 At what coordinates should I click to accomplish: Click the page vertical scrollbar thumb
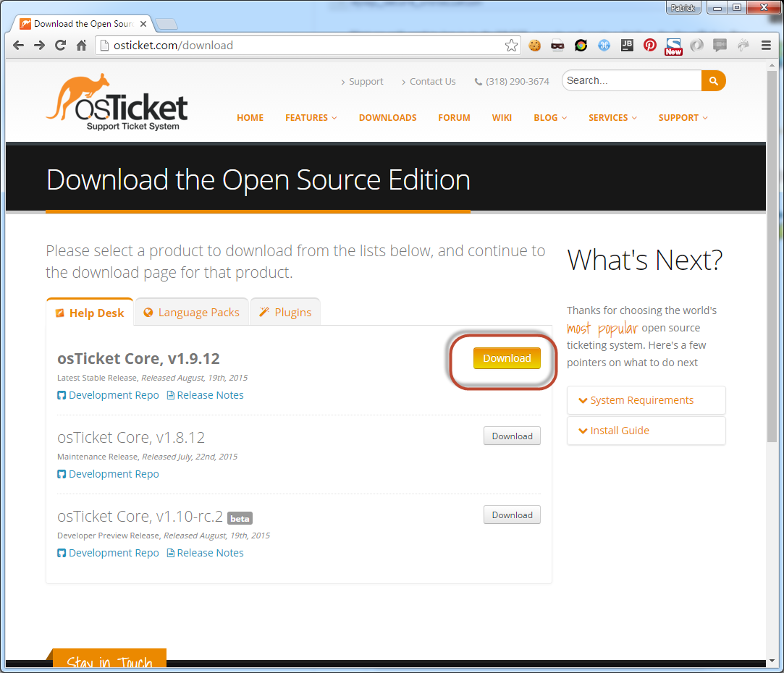(x=772, y=256)
